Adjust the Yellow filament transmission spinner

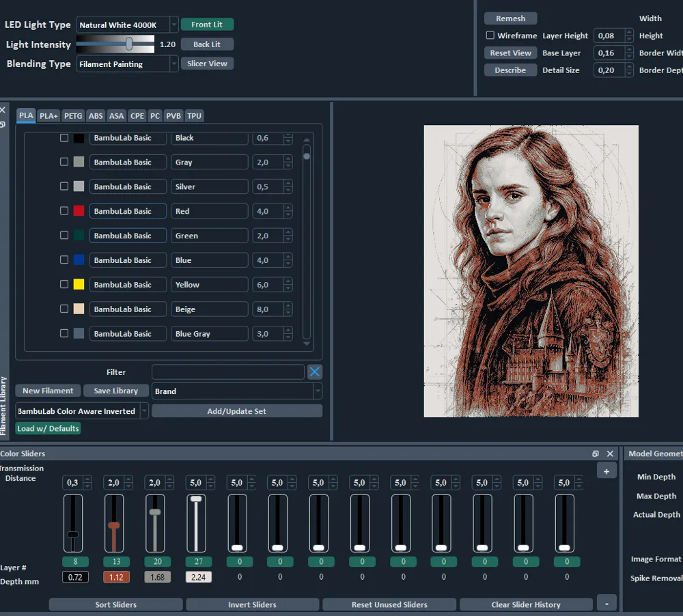[288, 285]
